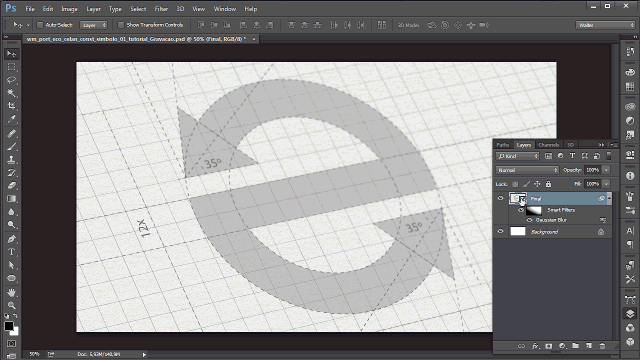This screenshot has height=360, width=640.
Task: Select the Healing Brush tool
Action: tap(11, 133)
